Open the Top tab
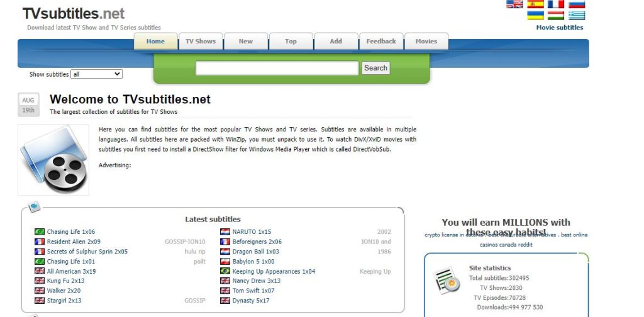The image size is (644, 317). coord(291,41)
